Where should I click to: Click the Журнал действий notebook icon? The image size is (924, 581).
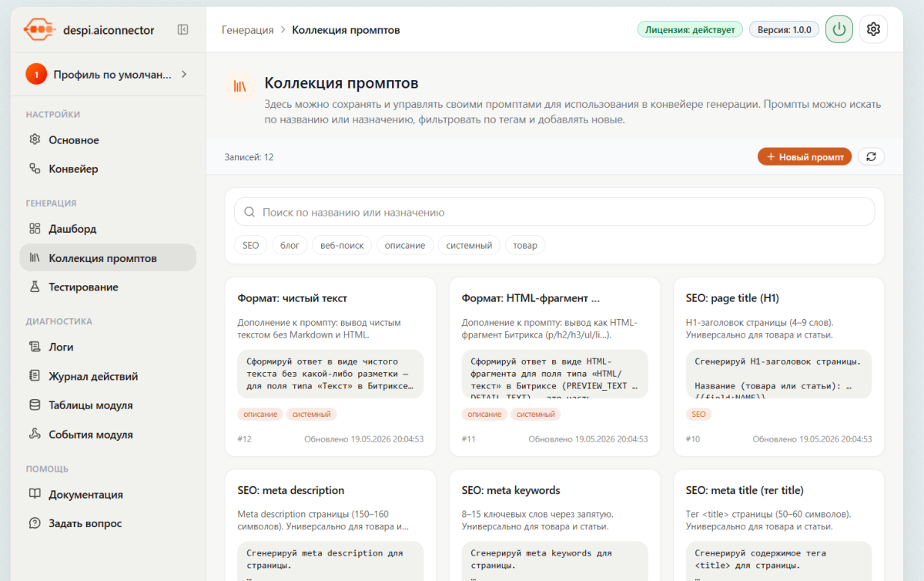(x=35, y=376)
